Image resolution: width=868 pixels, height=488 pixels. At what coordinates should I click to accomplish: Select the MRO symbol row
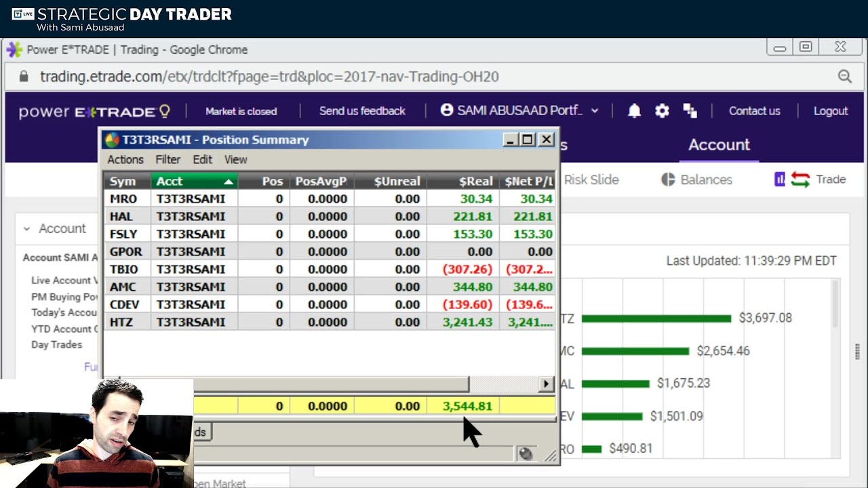(330, 199)
